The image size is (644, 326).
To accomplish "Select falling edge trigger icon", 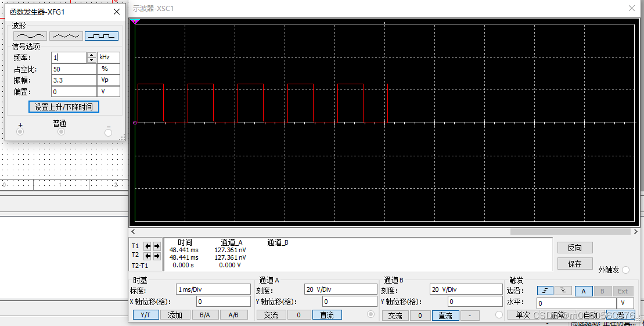I will click(563, 291).
